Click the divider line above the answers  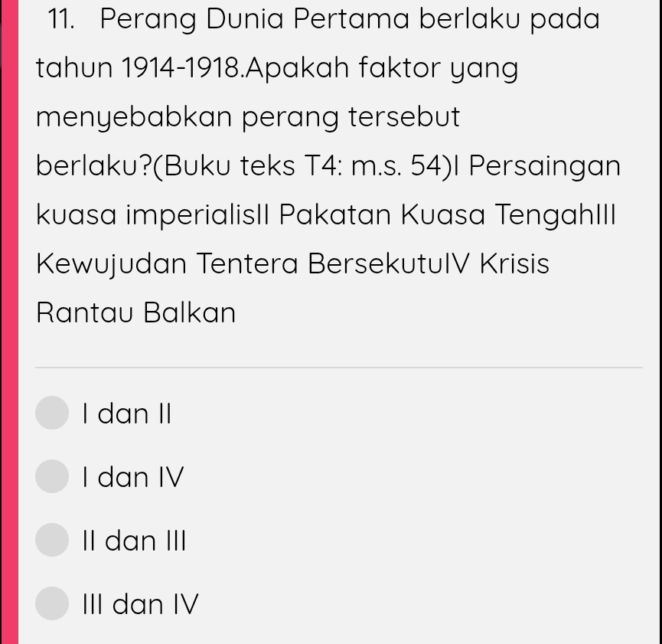click(x=338, y=368)
